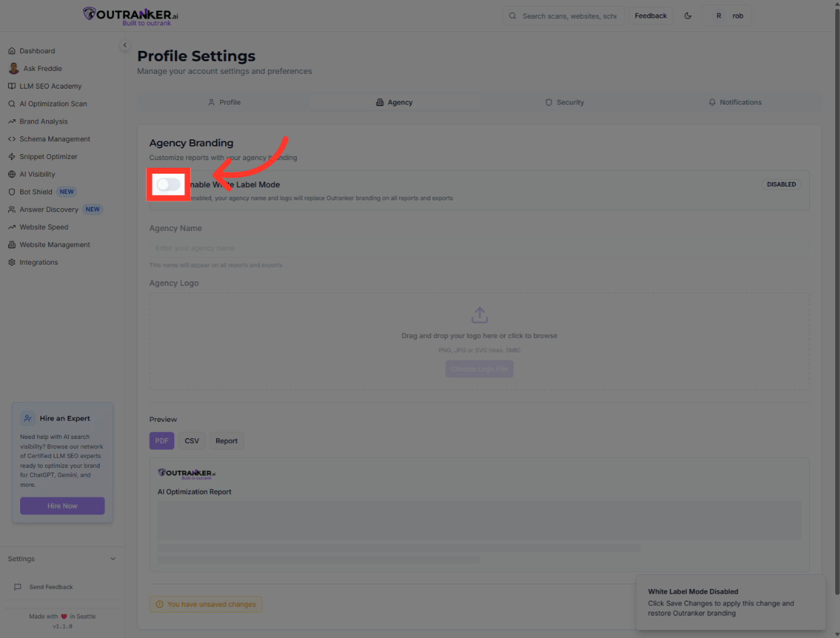Click Choose Logo File
Image resolution: width=840 pixels, height=638 pixels.
pyautogui.click(x=479, y=369)
